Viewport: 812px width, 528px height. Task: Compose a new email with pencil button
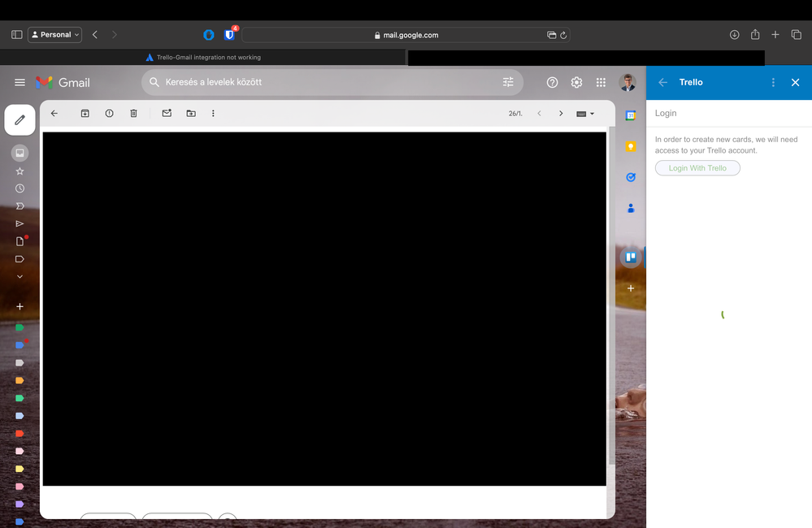(x=20, y=120)
